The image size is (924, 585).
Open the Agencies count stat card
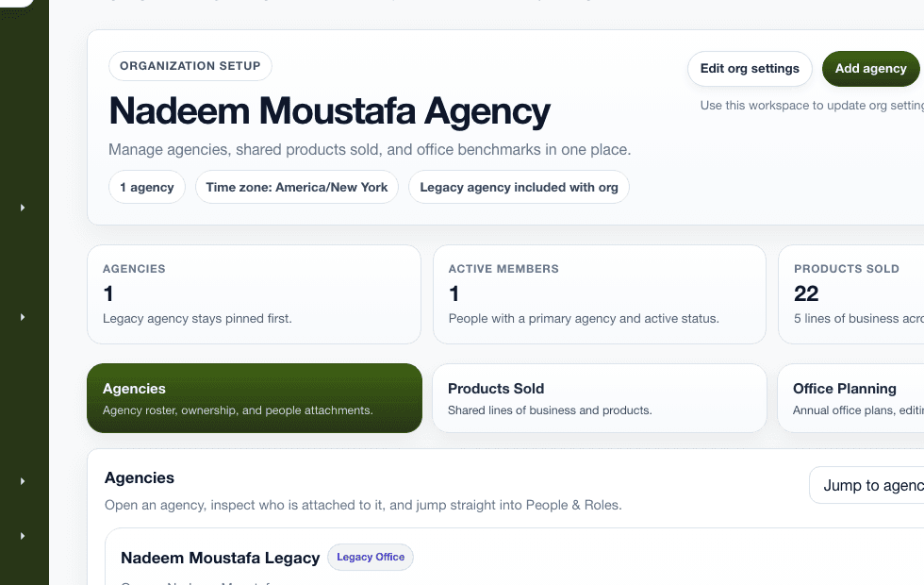(254, 294)
